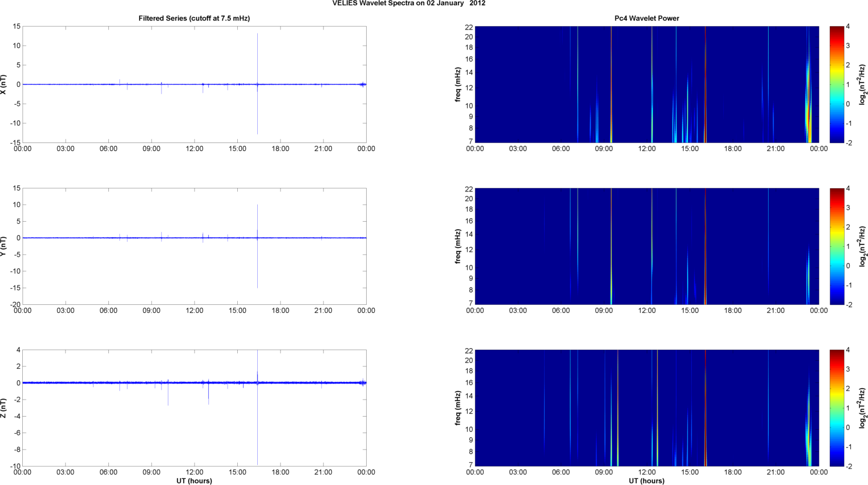
Task: Pick the colorbar beside the bottom wavelet spectrogram
Action: [837, 408]
